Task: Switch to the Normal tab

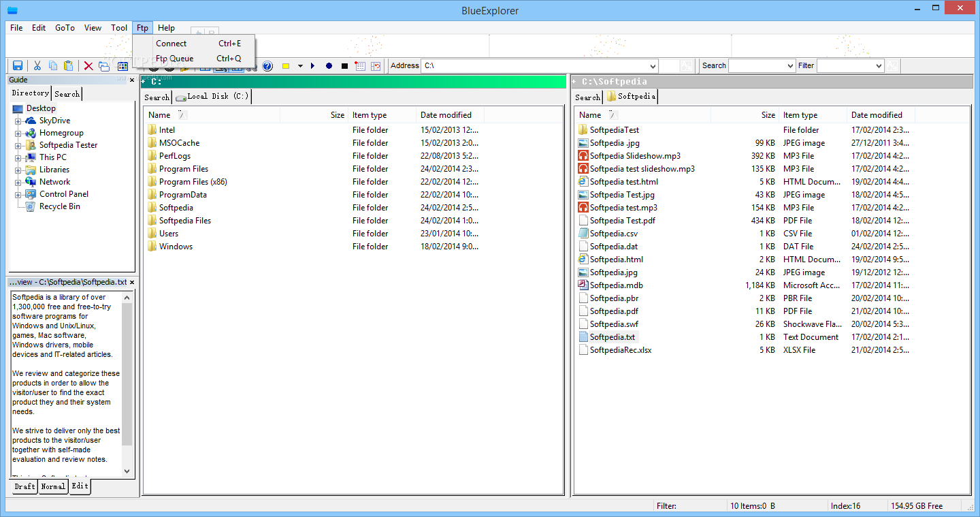Action: coord(53,487)
